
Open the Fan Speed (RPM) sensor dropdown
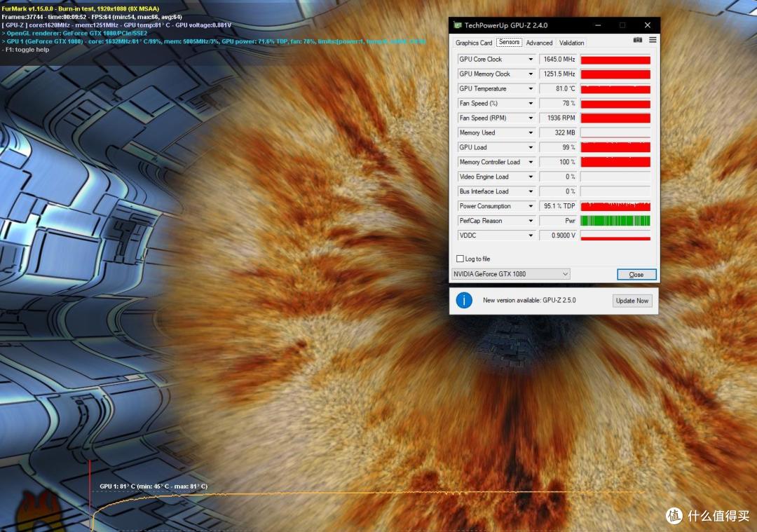tap(531, 118)
